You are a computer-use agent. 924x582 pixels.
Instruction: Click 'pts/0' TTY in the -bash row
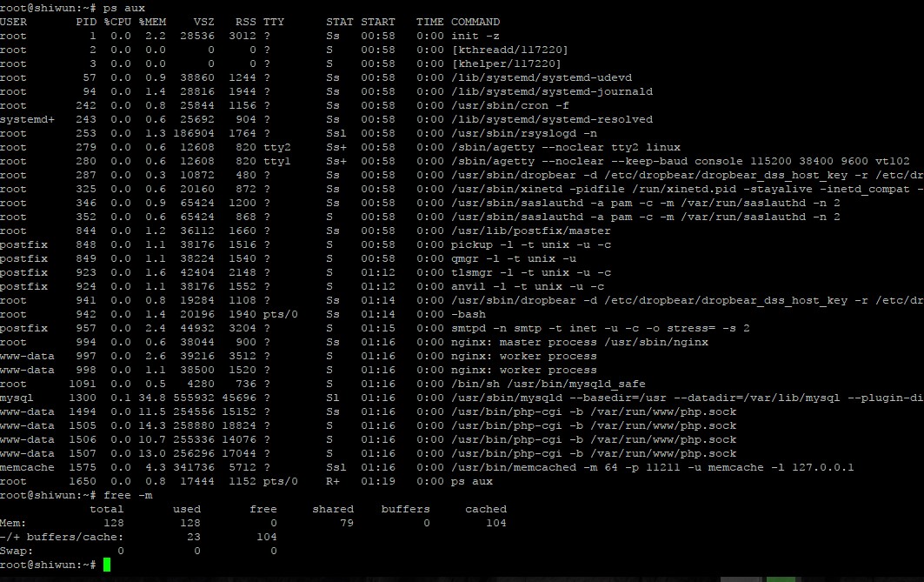(281, 314)
